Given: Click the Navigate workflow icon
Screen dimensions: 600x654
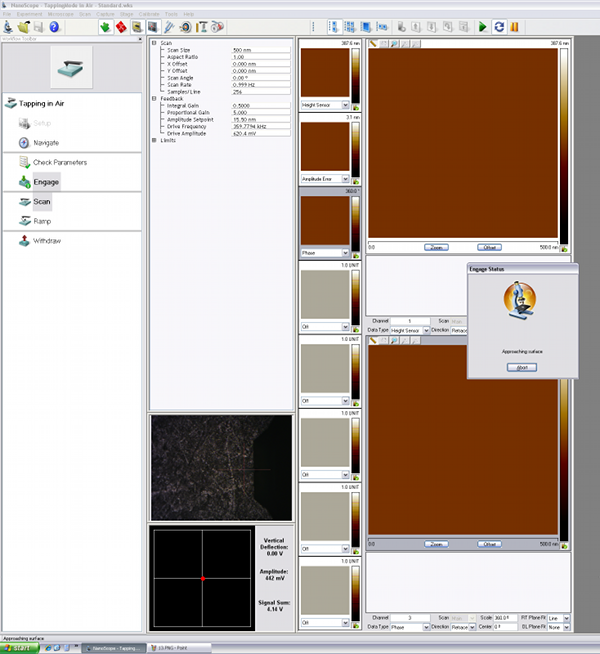Looking at the screenshot, I should [x=25, y=143].
